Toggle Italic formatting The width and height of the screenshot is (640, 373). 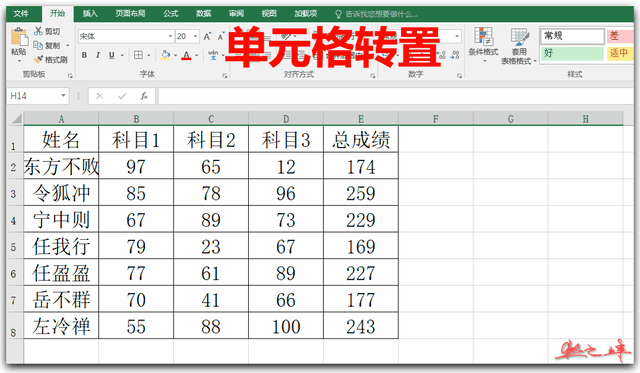(98, 55)
